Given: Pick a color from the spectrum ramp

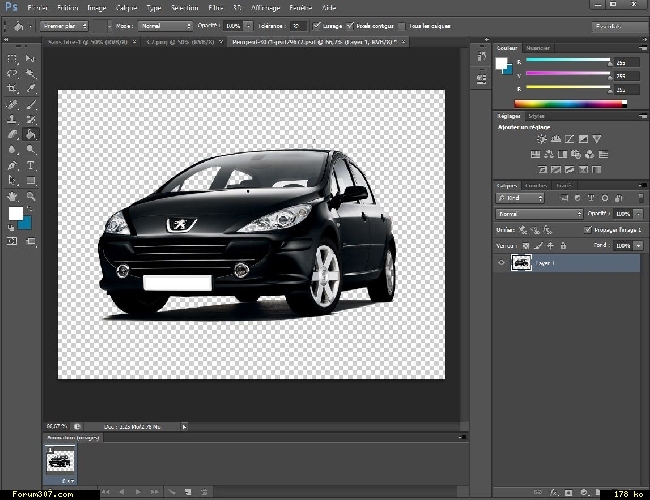Looking at the screenshot, I should point(570,104).
